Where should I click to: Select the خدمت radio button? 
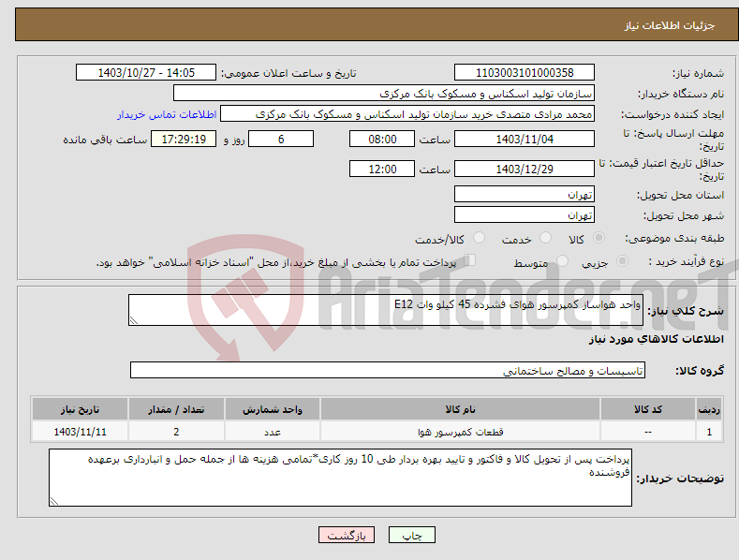[545, 238]
